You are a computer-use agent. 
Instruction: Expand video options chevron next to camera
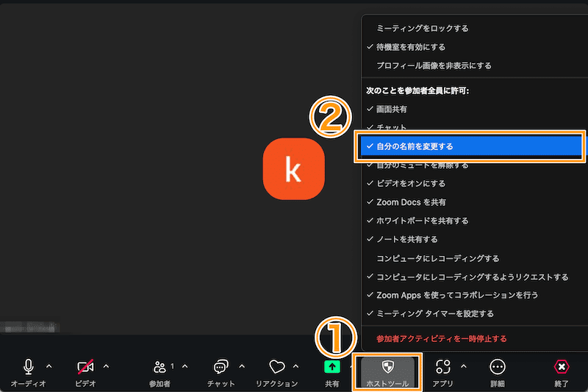[x=107, y=366]
